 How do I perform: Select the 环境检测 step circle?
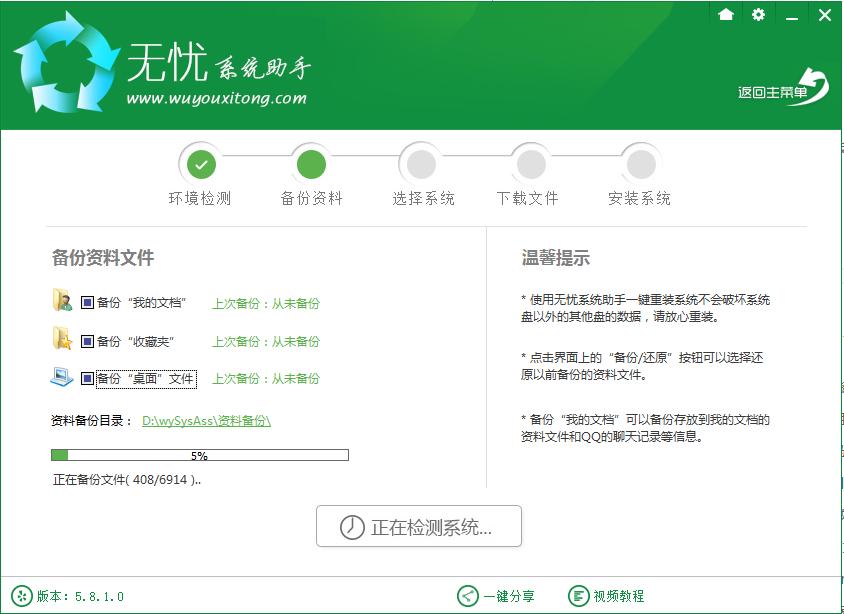(x=200, y=163)
